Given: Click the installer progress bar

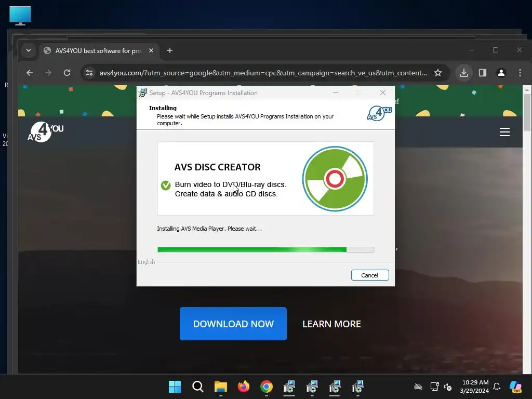Looking at the screenshot, I should pos(265,250).
